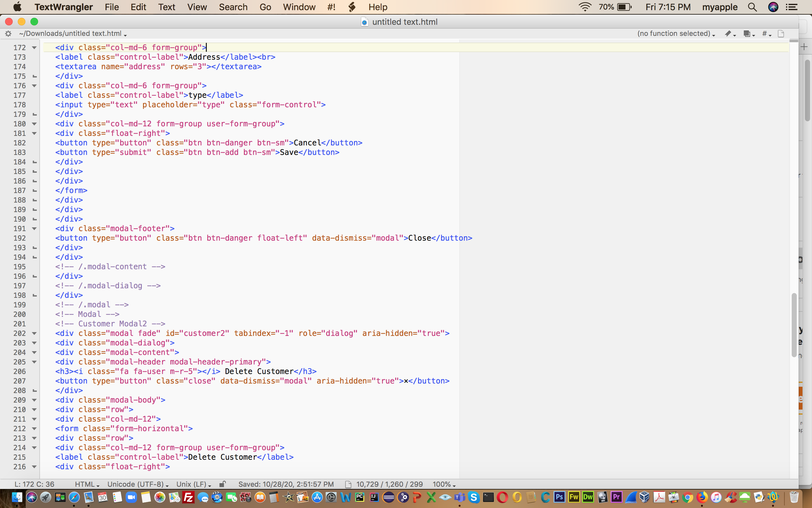The image size is (812, 508).
Task: Open the 100% zoom level dropdown
Action: point(444,484)
